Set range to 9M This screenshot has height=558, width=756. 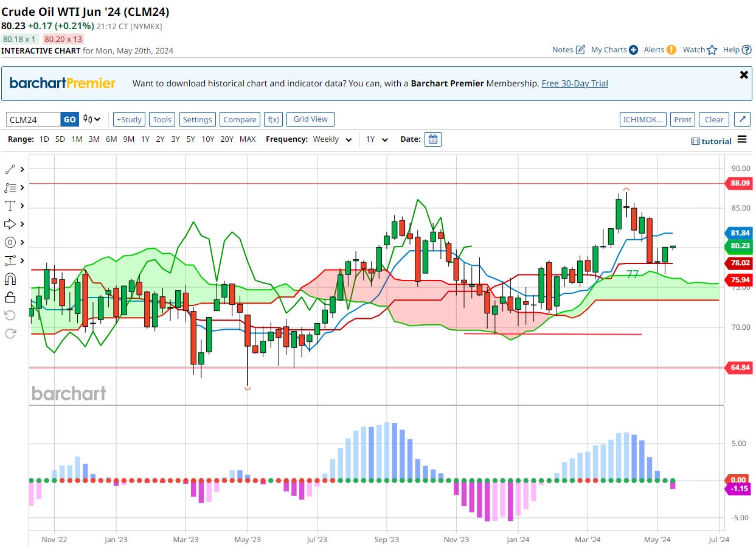(128, 139)
